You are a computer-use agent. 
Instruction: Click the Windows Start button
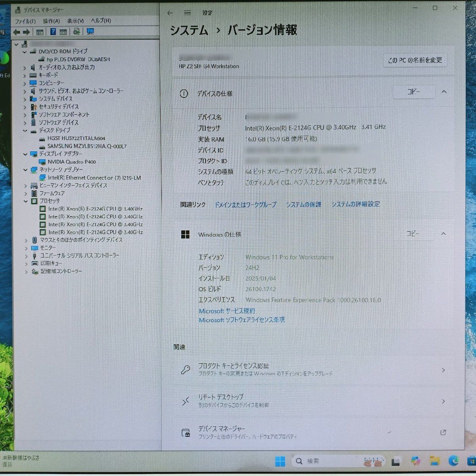click(x=280, y=461)
